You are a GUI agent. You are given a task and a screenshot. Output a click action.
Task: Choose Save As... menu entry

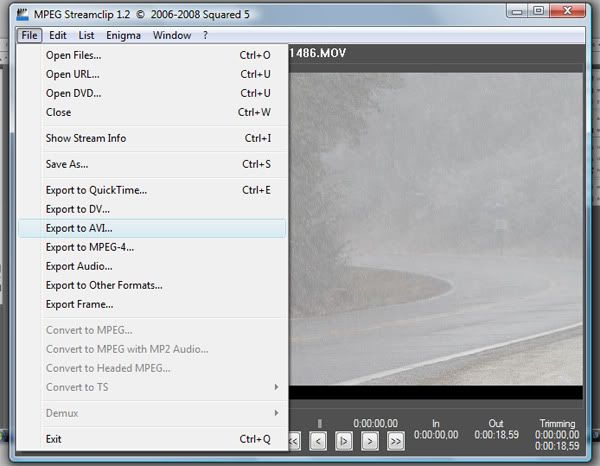(x=152, y=164)
